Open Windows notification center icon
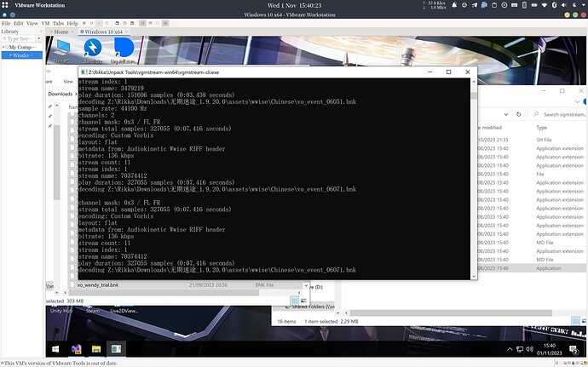This screenshot has height=367, width=588. pos(574,349)
